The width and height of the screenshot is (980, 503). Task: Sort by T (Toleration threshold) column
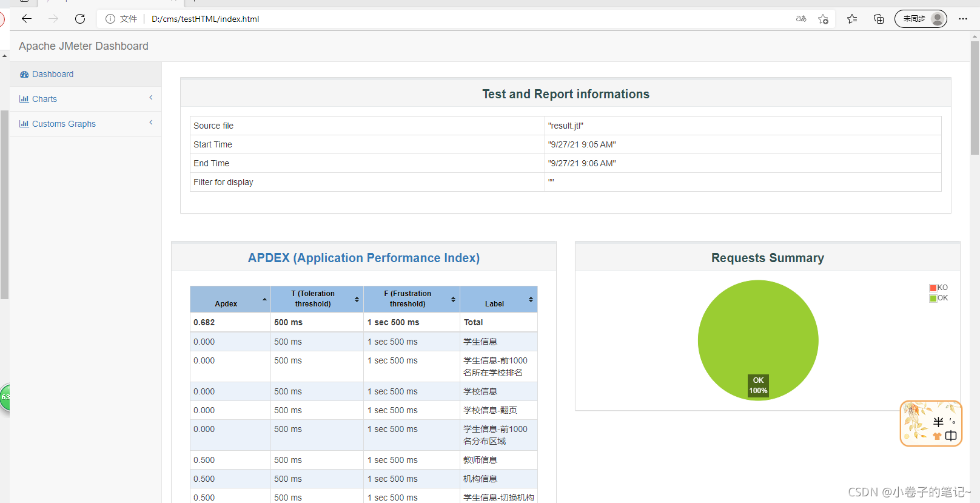(x=317, y=299)
